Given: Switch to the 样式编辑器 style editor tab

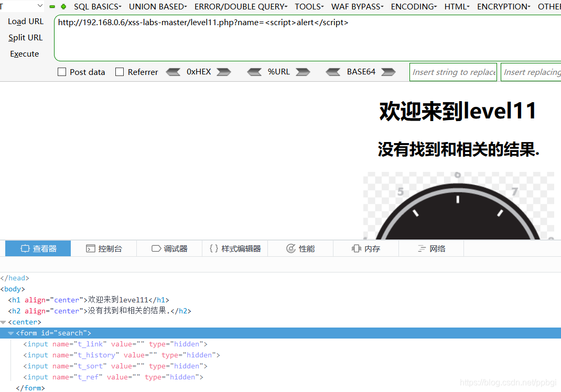Looking at the screenshot, I should click(x=235, y=248).
